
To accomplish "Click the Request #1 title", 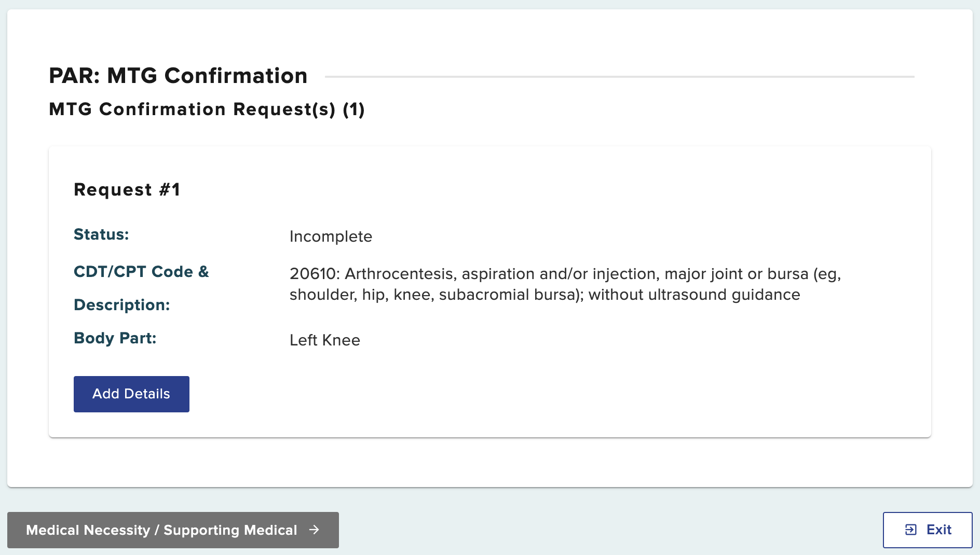I will tap(127, 190).
